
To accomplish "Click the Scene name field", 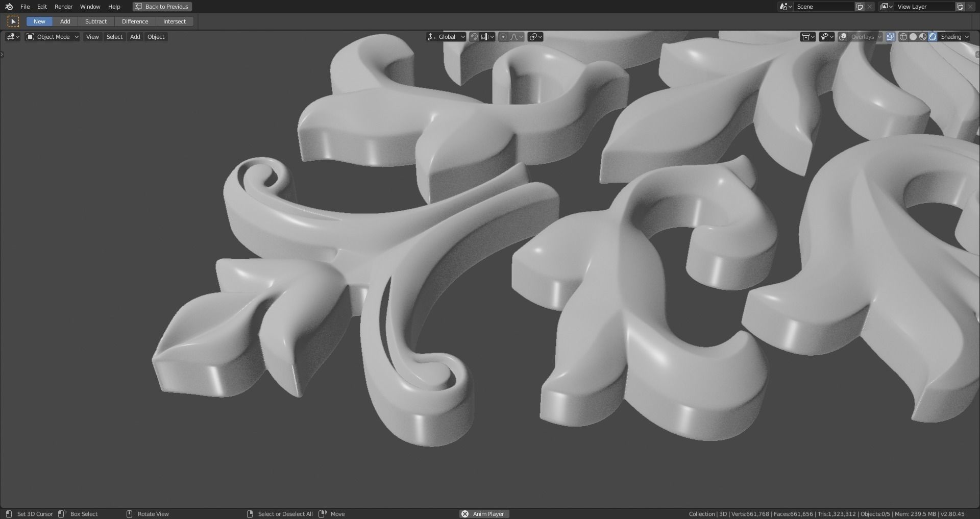I will (824, 7).
